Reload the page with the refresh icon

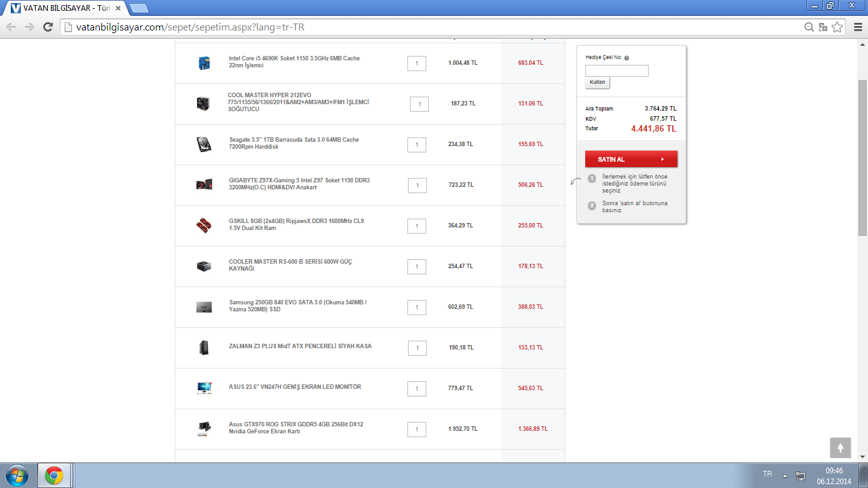48,27
